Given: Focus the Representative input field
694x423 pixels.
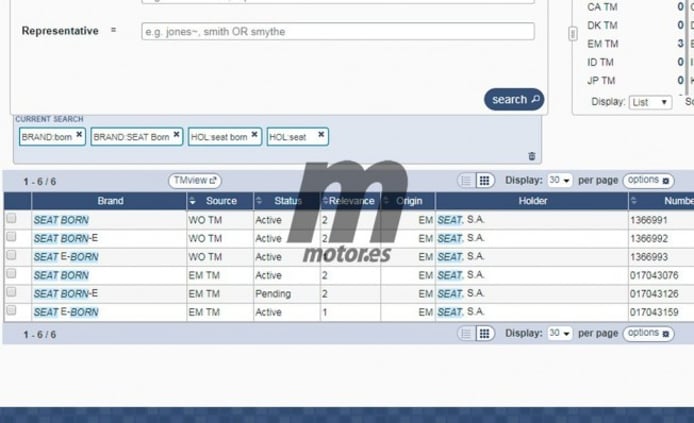Looking at the screenshot, I should [338, 31].
